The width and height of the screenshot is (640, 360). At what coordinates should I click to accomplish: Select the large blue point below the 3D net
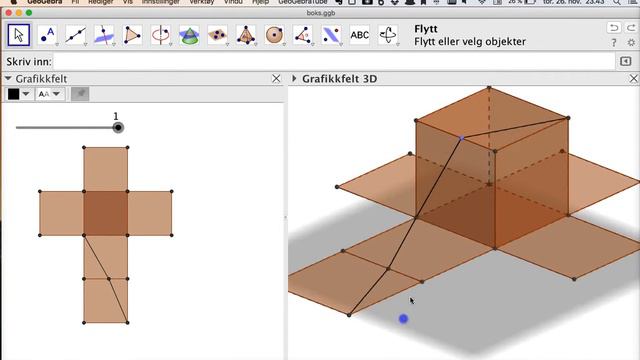(x=403, y=319)
